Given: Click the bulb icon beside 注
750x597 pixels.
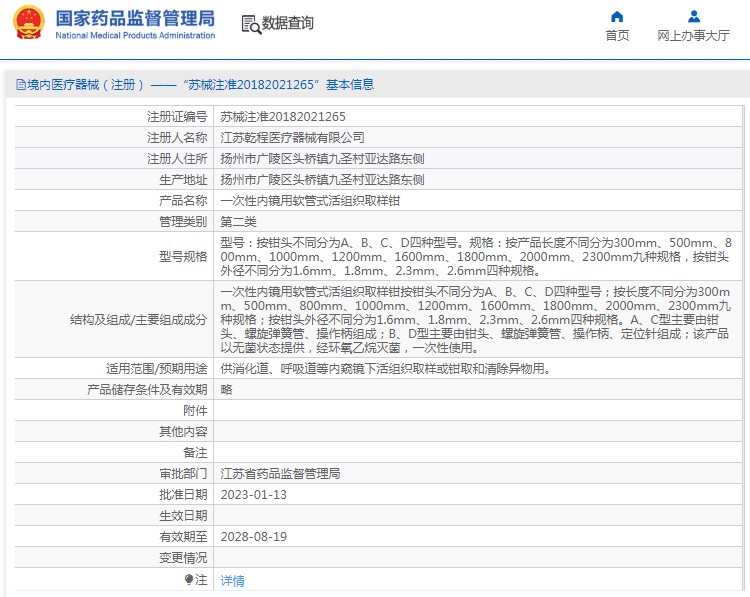Looking at the screenshot, I should pyautogui.click(x=188, y=580).
